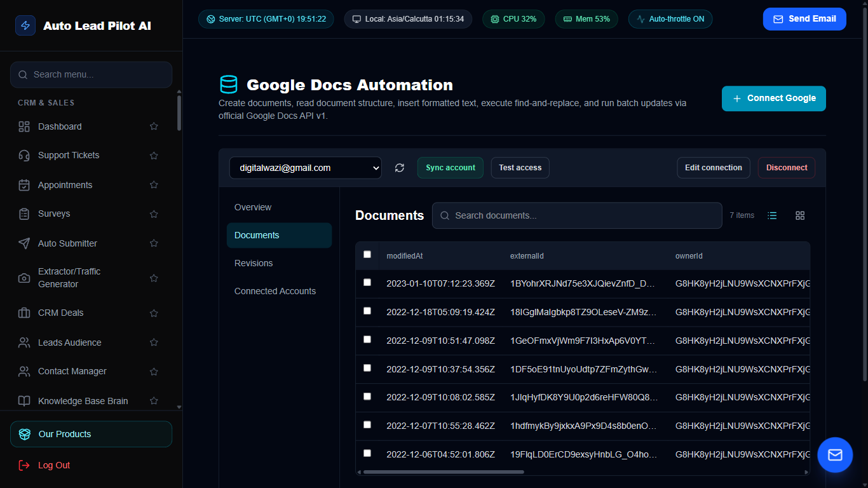Check the 2022-12-09T10:51:47.098Z row checkbox

tap(367, 339)
